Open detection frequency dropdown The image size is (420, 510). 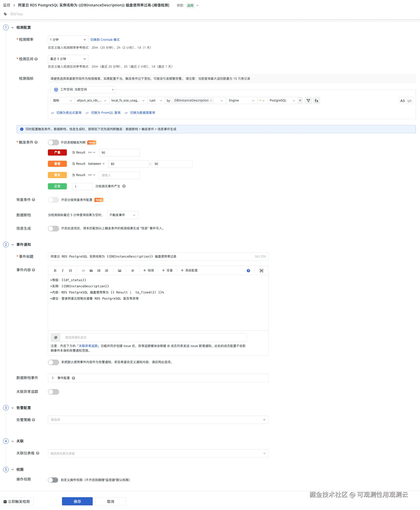coord(68,40)
